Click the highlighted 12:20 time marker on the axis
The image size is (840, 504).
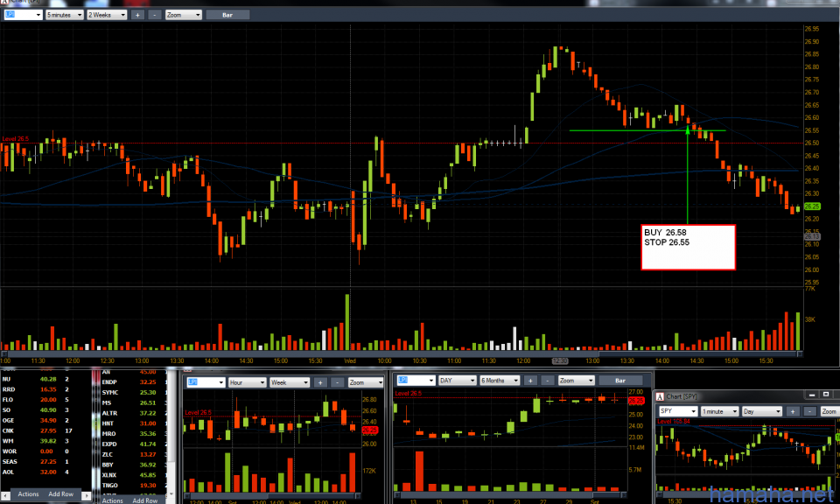click(560, 361)
